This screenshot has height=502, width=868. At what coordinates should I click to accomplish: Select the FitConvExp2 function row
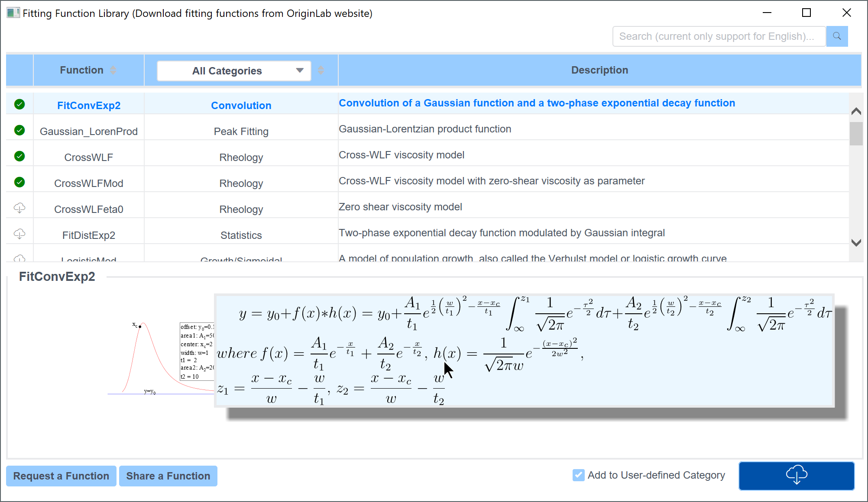427,103
